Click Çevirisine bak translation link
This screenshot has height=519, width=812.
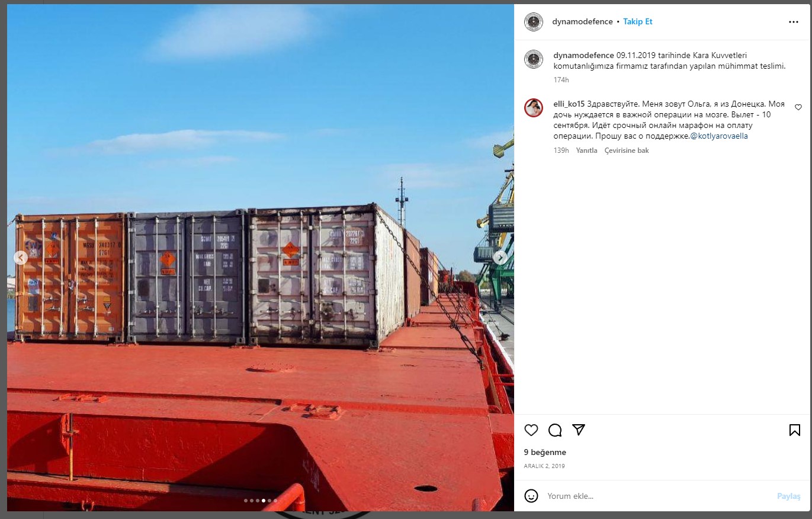pyautogui.click(x=627, y=150)
